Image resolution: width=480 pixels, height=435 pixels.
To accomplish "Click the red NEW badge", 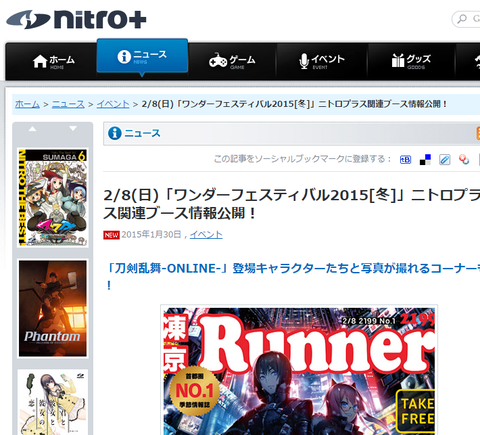I will [111, 235].
